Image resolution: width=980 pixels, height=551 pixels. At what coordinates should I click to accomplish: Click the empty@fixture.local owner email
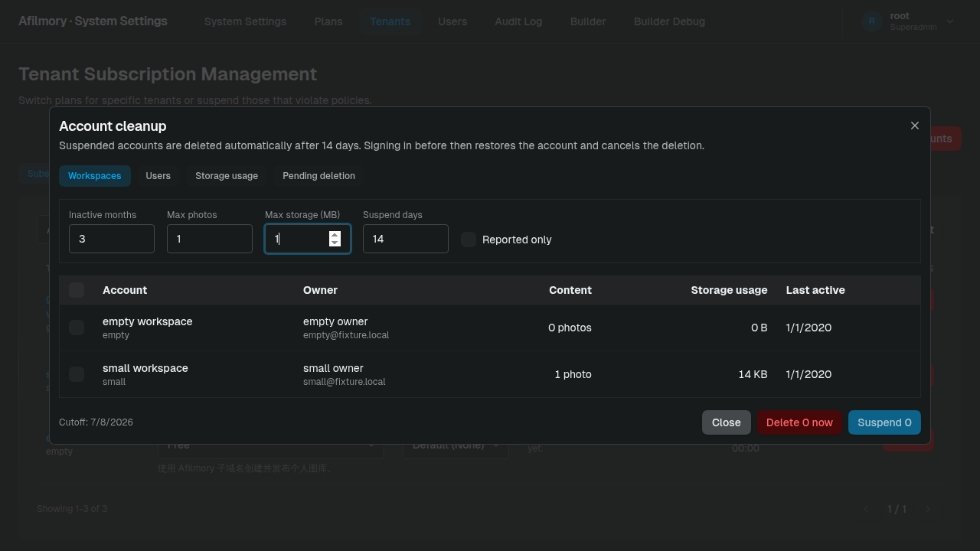point(346,335)
